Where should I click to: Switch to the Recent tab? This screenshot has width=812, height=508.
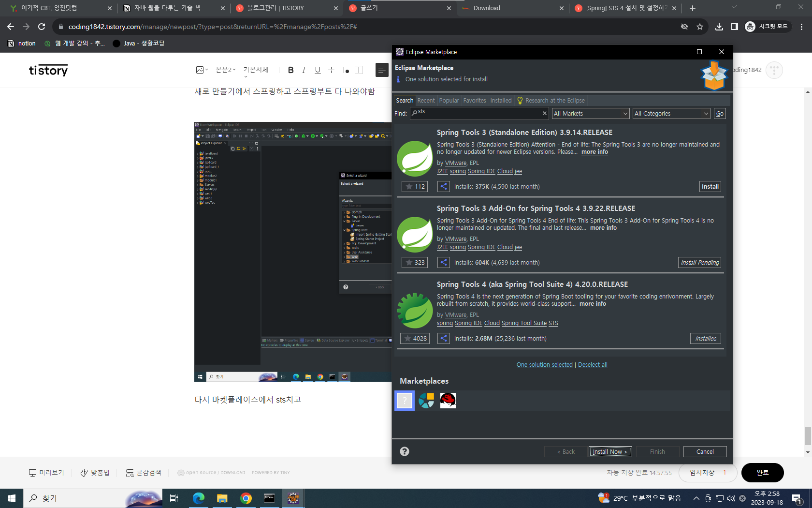click(x=426, y=101)
